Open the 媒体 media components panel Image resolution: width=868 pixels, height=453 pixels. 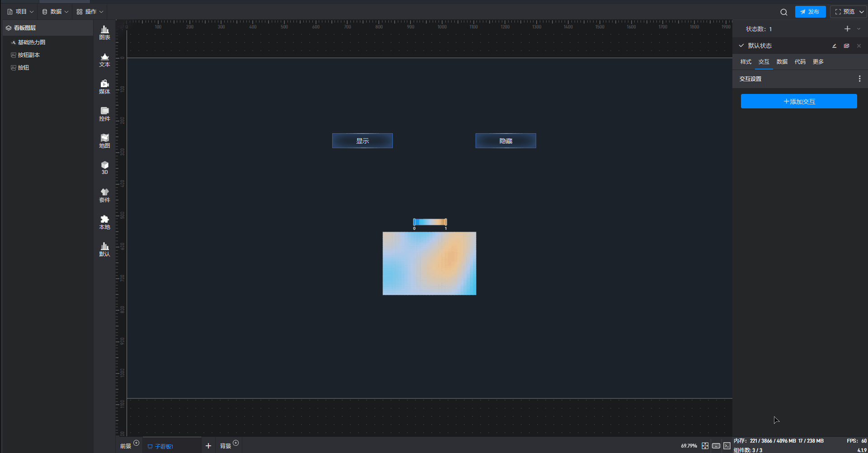click(x=104, y=87)
